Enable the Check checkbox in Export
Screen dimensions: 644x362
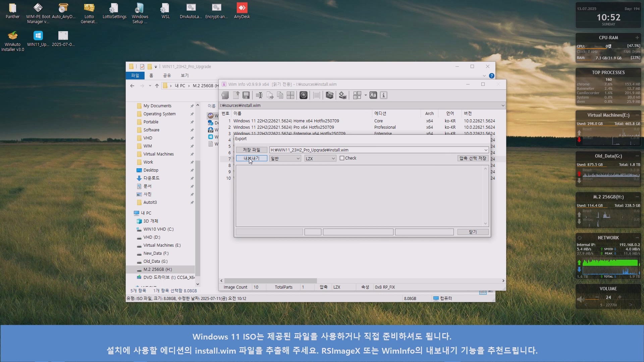[342, 158]
